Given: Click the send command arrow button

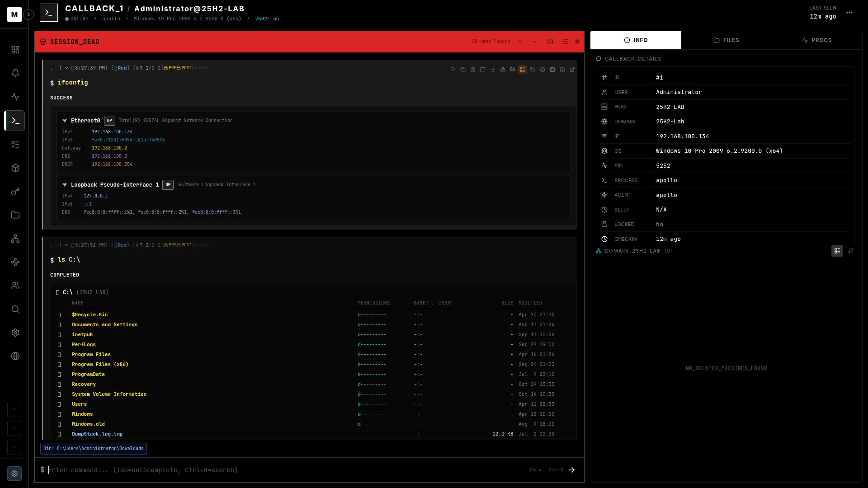Looking at the screenshot, I should [572, 470].
